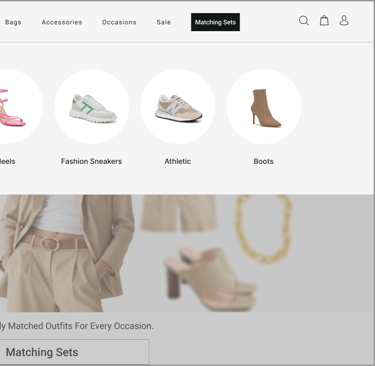This screenshot has width=375, height=366.
Task: Click the Athletic category label
Action: [178, 161]
